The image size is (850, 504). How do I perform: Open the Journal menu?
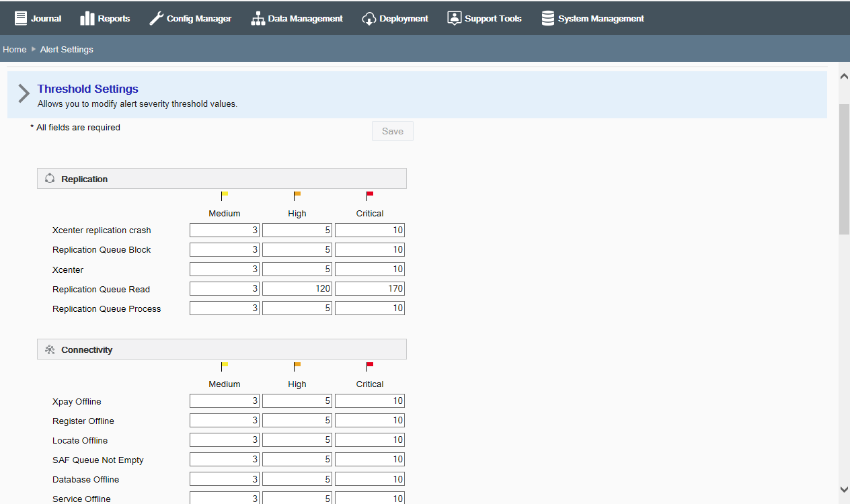click(38, 18)
